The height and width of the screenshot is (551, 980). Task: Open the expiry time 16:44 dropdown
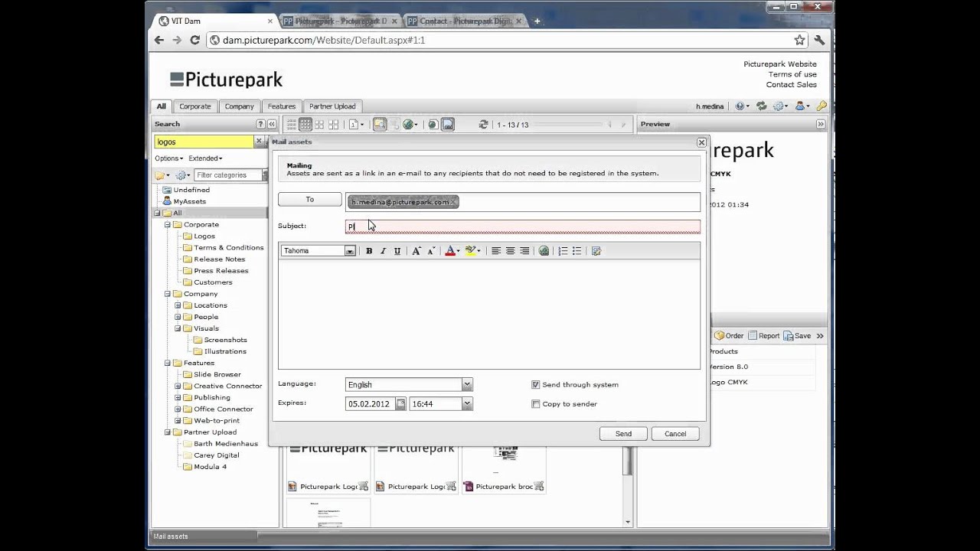(467, 404)
